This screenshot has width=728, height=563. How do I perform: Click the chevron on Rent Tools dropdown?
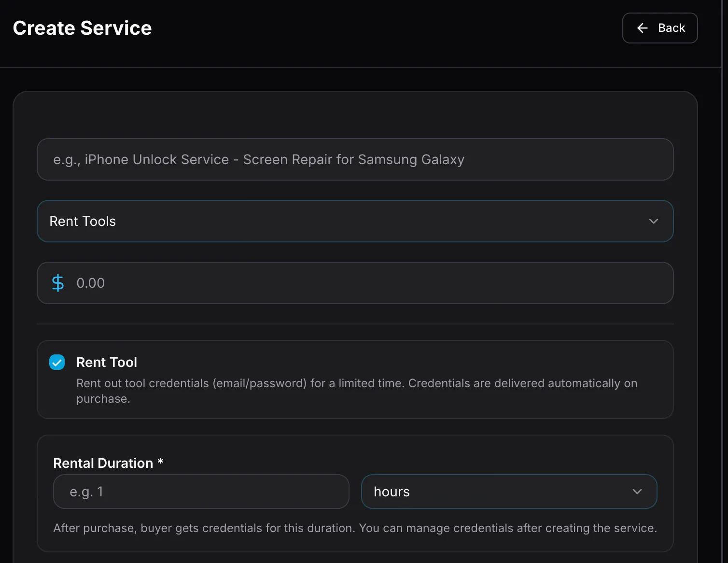[653, 221]
